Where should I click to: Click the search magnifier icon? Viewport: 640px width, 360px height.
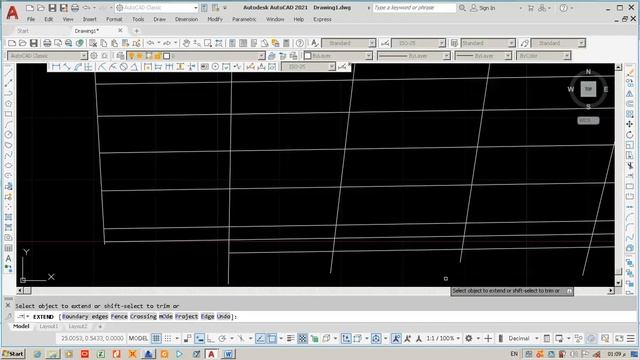point(462,8)
